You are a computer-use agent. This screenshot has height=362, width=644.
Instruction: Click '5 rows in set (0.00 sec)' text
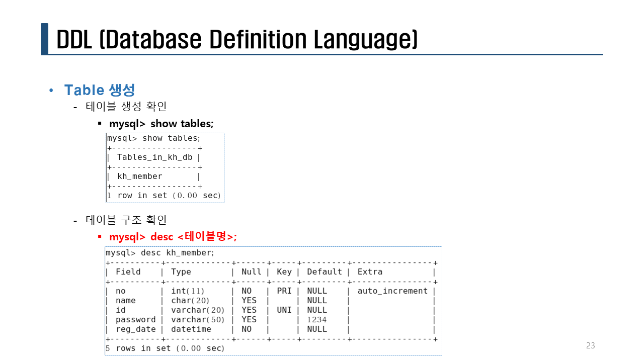(x=165, y=348)
